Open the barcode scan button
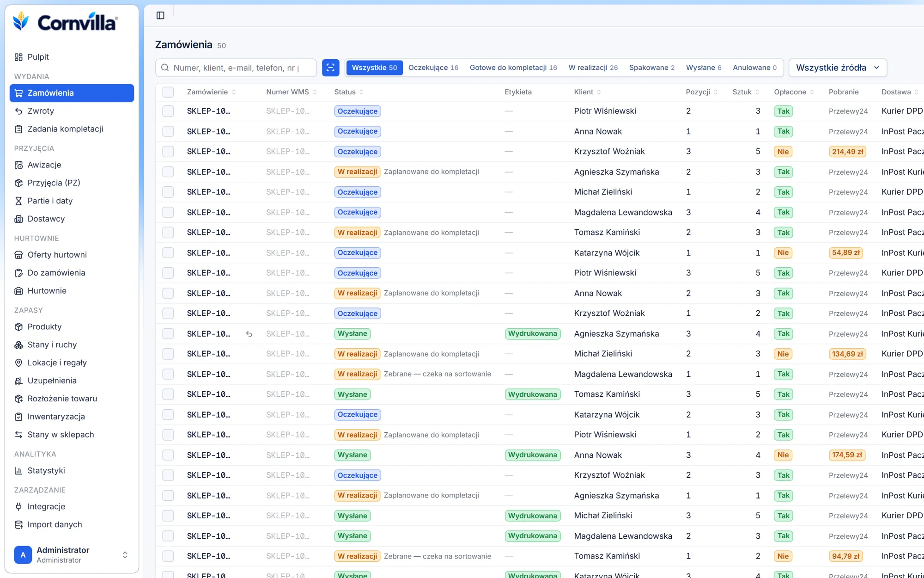Image resolution: width=924 pixels, height=578 pixels. tap(330, 68)
